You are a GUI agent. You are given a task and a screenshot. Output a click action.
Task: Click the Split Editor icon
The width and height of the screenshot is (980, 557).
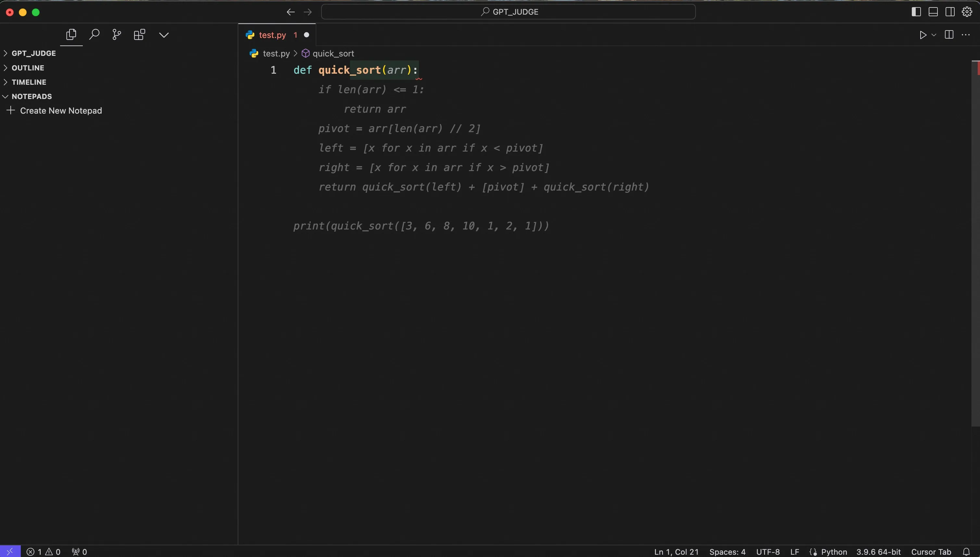(x=949, y=35)
